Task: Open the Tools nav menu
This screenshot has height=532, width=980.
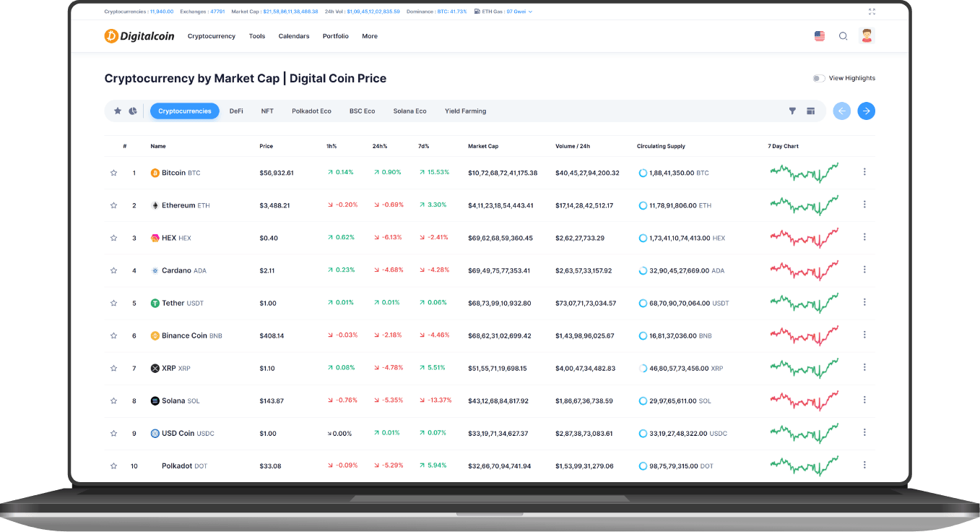Action: click(x=257, y=36)
